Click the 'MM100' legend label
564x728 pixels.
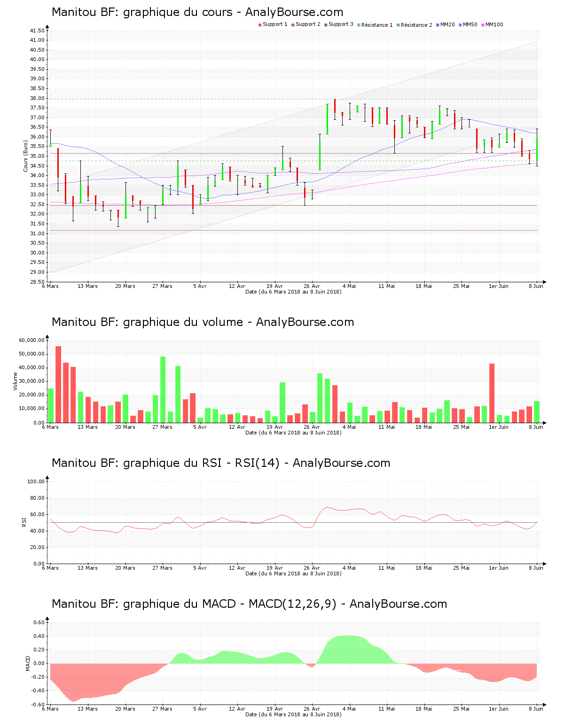(494, 24)
